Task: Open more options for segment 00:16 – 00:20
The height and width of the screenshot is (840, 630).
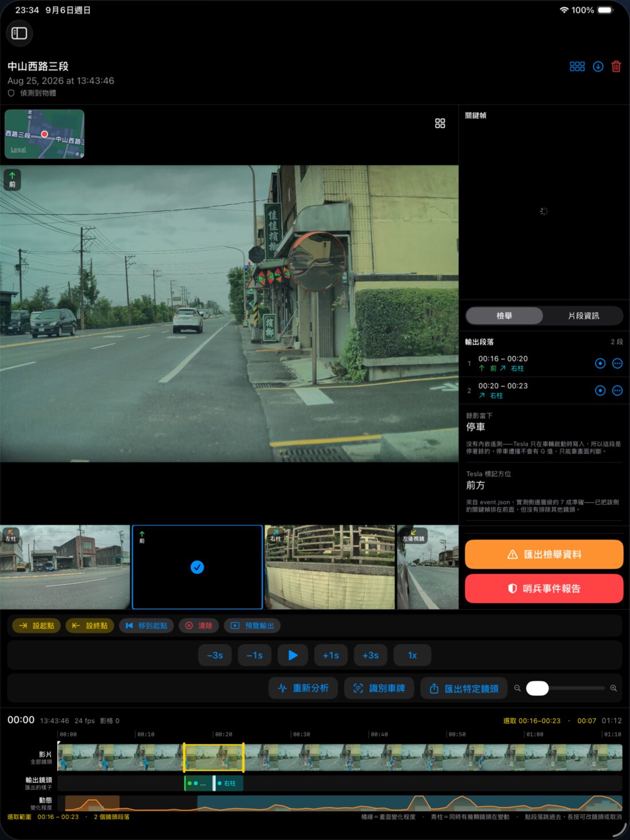Action: click(x=617, y=363)
